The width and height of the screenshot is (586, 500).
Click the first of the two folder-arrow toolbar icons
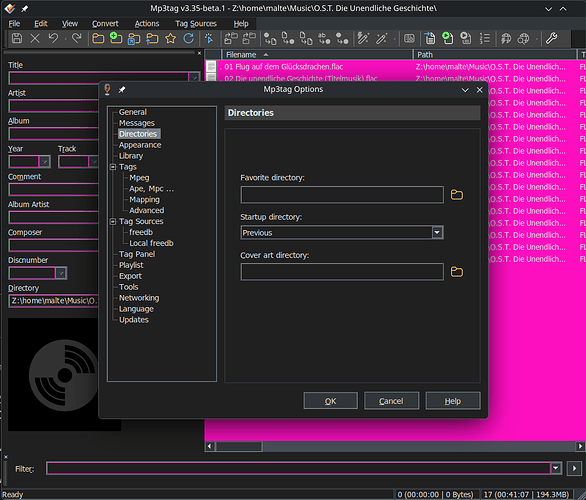point(231,38)
